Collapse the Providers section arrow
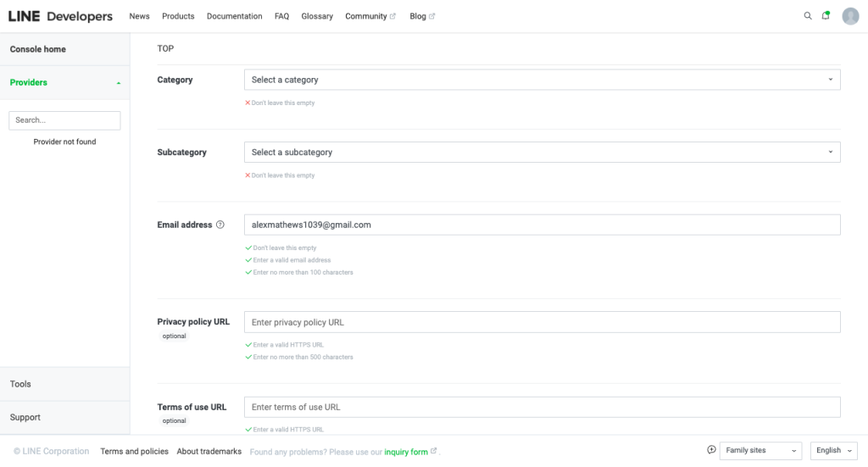The image size is (868, 467). pos(118,83)
